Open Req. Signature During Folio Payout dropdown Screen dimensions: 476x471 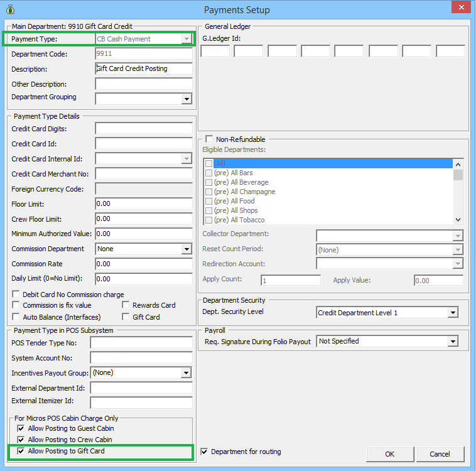pos(453,342)
